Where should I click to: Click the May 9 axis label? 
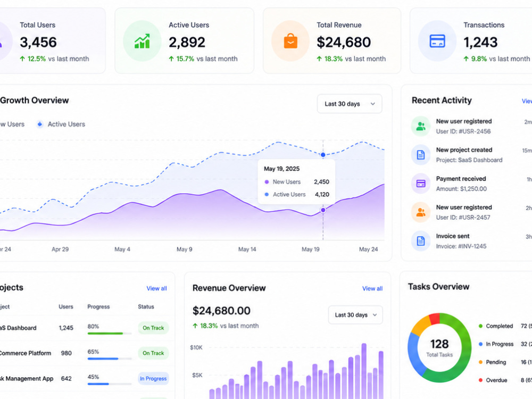click(x=184, y=249)
